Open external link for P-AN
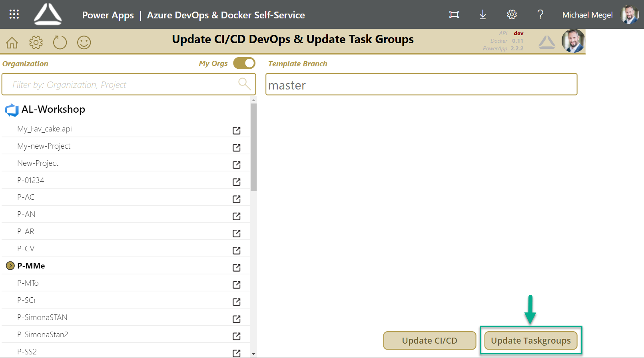The width and height of the screenshot is (644, 358). [237, 216]
